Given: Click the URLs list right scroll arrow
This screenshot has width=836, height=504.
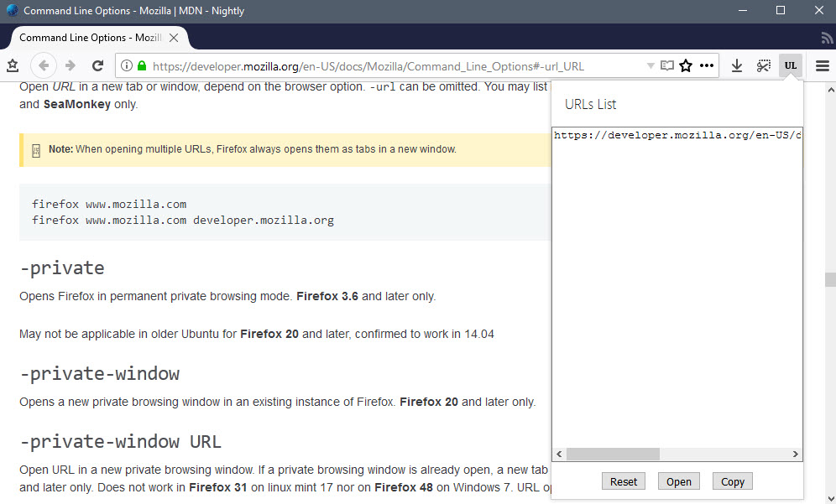Looking at the screenshot, I should [796, 454].
